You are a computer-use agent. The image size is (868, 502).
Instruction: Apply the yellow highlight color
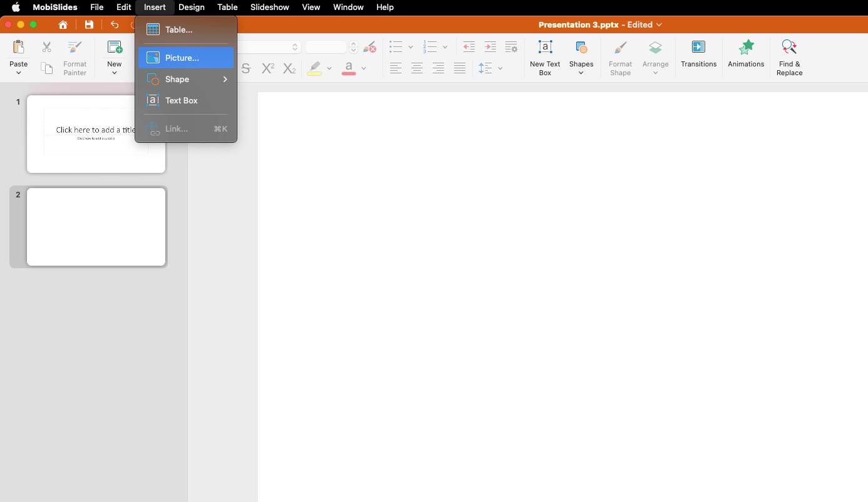click(314, 68)
